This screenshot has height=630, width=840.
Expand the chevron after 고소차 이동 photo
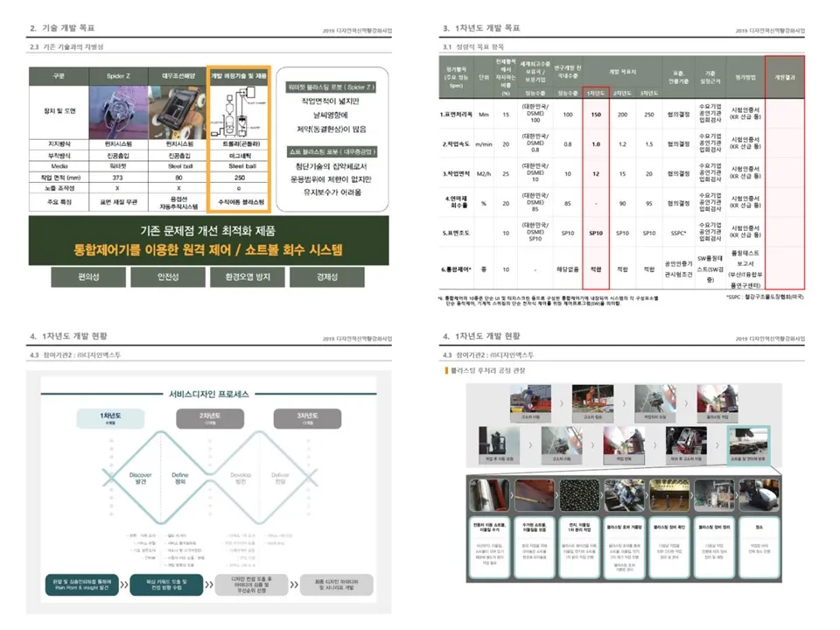click(560, 402)
